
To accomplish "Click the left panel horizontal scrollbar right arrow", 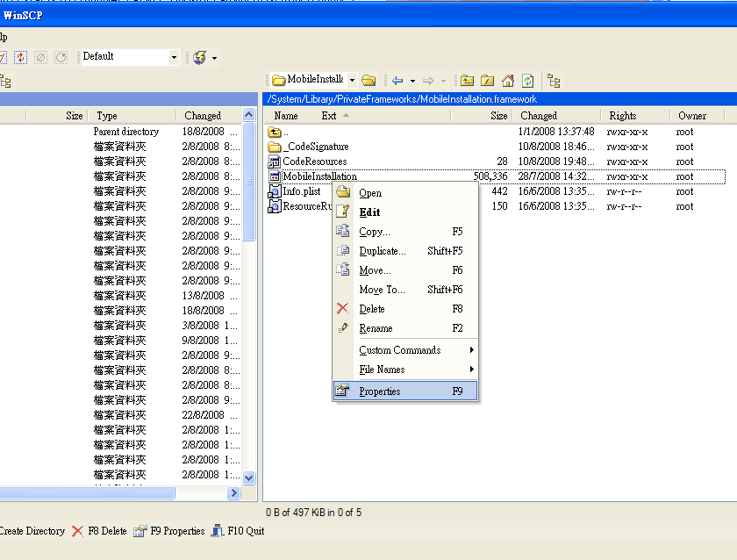I will click(x=234, y=493).
